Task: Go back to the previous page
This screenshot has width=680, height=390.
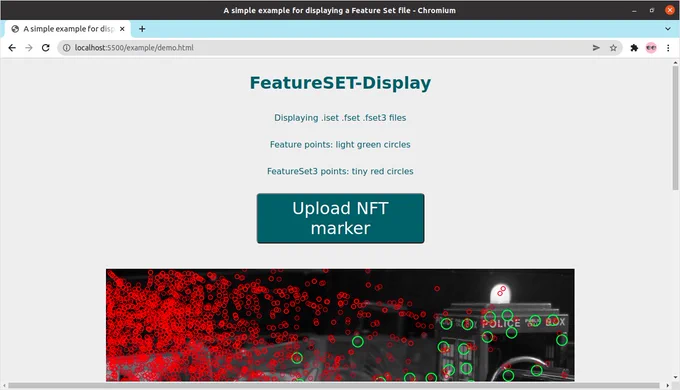Action: (x=12, y=48)
